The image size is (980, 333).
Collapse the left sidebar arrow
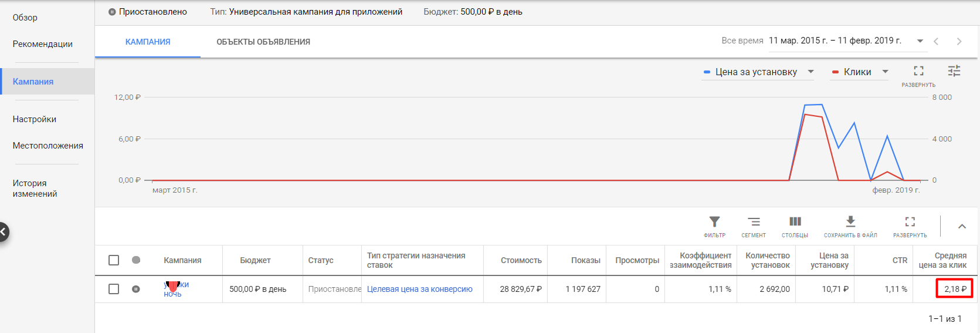[3, 232]
